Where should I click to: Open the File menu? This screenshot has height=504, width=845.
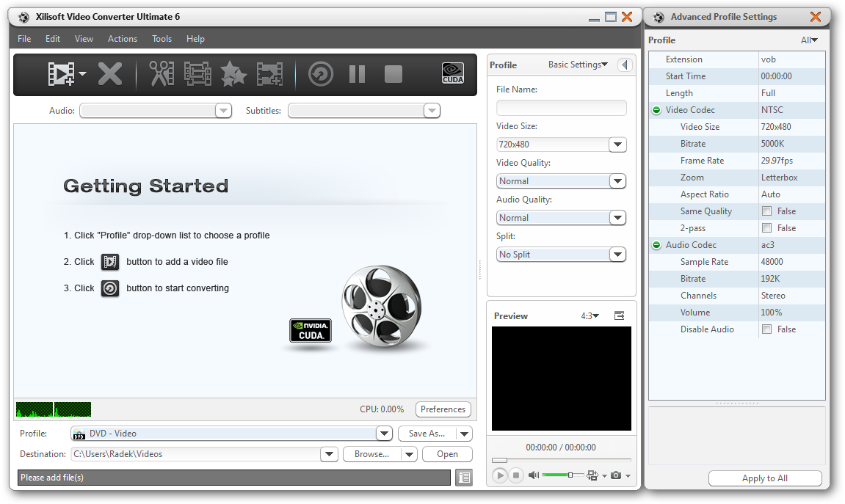click(x=24, y=39)
